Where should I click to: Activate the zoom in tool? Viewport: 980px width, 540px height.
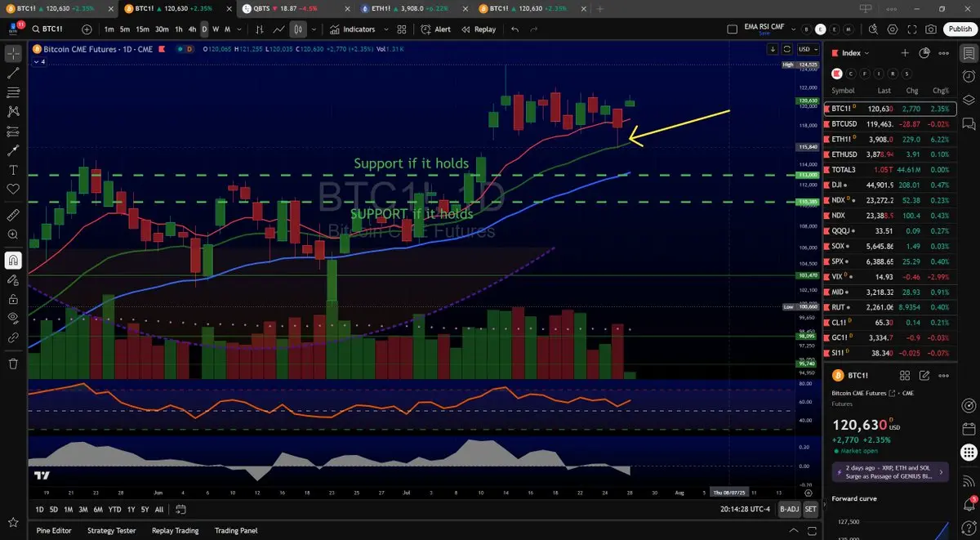pyautogui.click(x=13, y=234)
